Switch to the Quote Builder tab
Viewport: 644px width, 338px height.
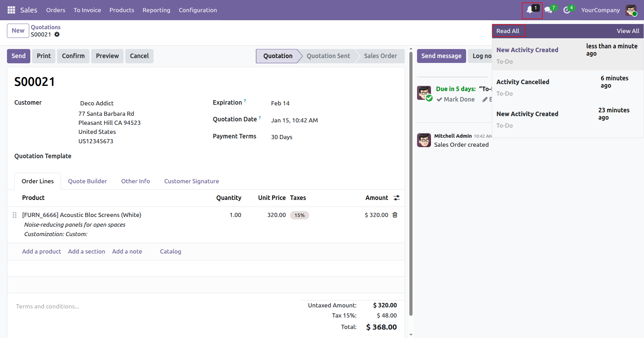coord(87,181)
